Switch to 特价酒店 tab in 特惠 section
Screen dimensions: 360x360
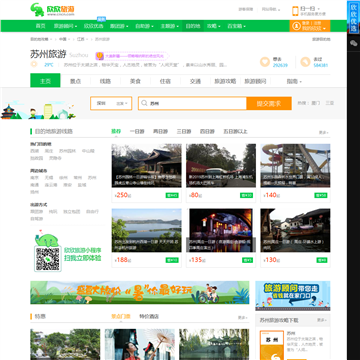[x=149, y=317]
